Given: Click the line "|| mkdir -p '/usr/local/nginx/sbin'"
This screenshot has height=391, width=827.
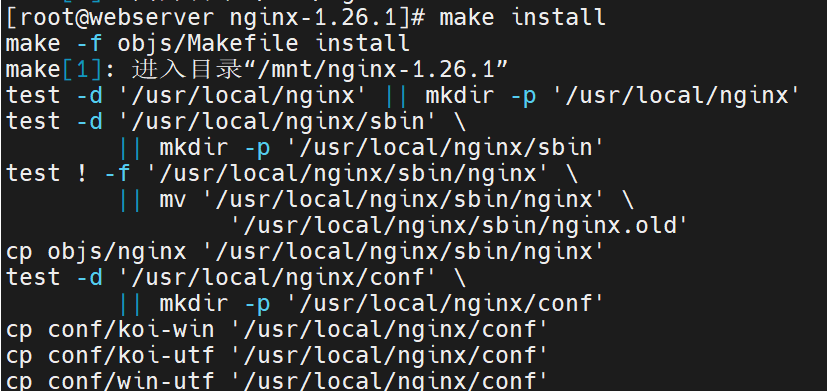Looking at the screenshot, I should (361, 148).
